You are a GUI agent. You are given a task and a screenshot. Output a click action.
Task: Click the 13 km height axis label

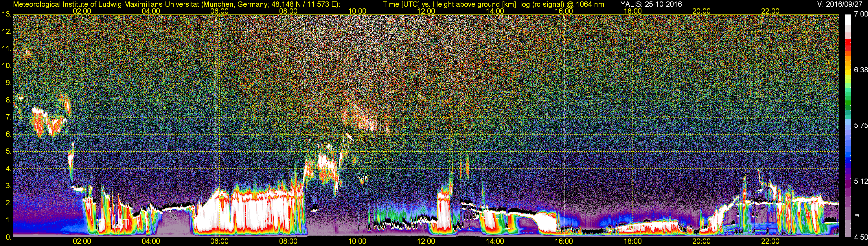pos(6,14)
